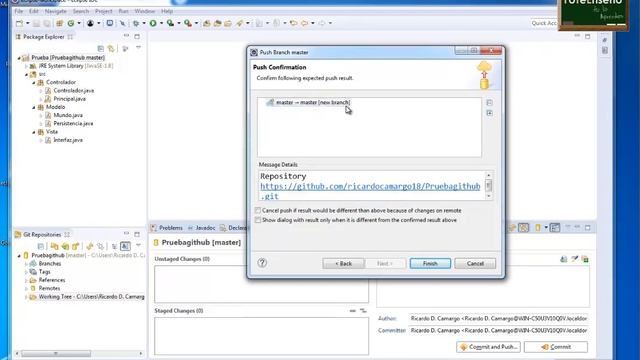Click the Add existing Git repository icon

54,246
